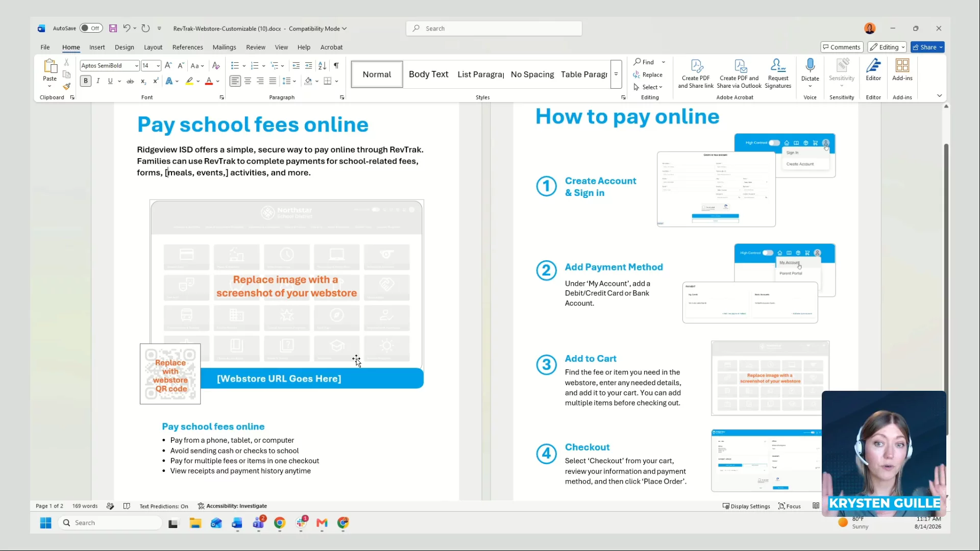This screenshot has height=551, width=980.
Task: Toggle Underline formatting
Action: (110, 81)
